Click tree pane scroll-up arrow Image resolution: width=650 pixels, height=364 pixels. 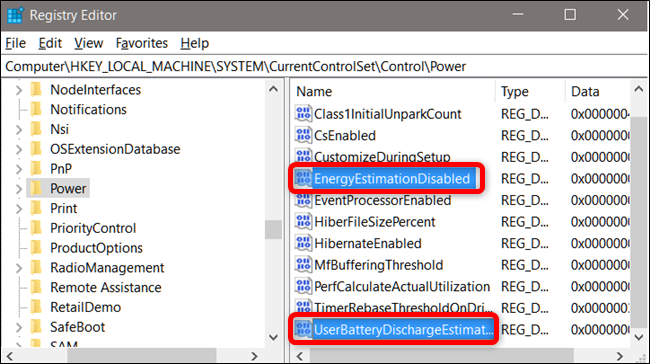pyautogui.click(x=273, y=89)
